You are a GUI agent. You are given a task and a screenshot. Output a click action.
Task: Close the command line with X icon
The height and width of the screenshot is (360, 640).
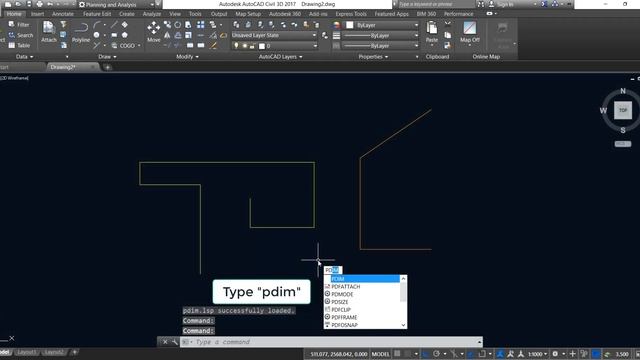click(165, 342)
